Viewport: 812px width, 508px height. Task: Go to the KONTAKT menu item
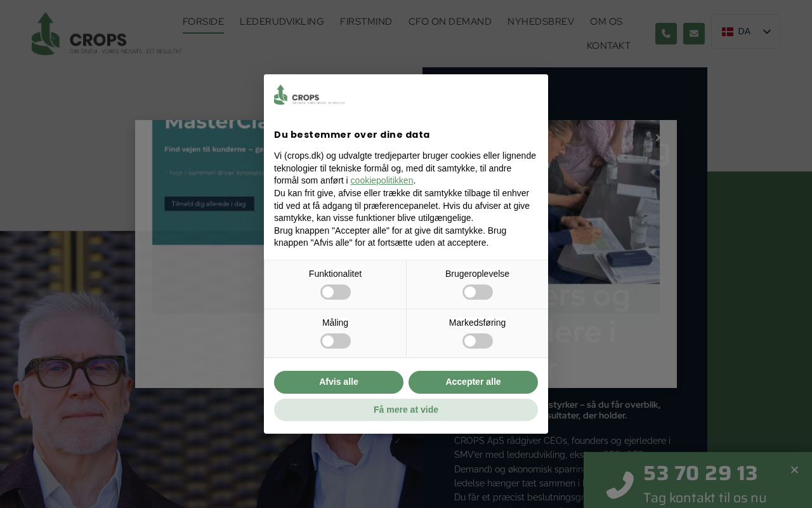[608, 46]
